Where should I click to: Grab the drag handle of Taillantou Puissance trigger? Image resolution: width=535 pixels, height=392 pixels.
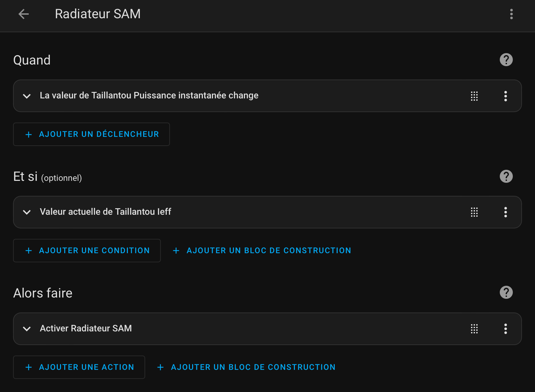click(474, 96)
